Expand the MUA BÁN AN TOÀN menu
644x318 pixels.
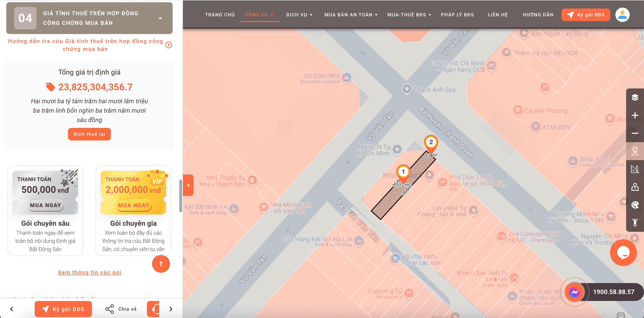(x=351, y=15)
